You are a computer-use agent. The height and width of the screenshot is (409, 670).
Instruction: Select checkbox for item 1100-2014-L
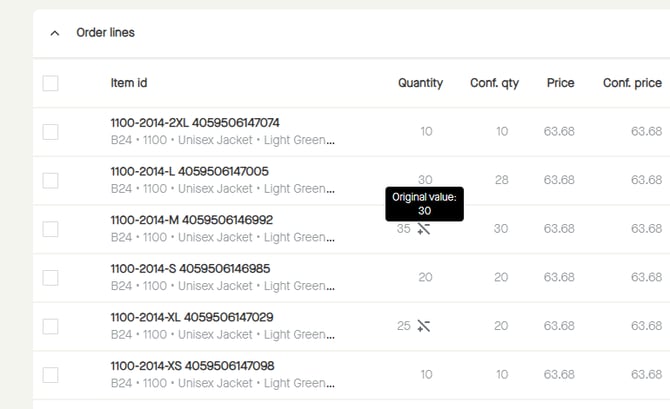tap(51, 180)
